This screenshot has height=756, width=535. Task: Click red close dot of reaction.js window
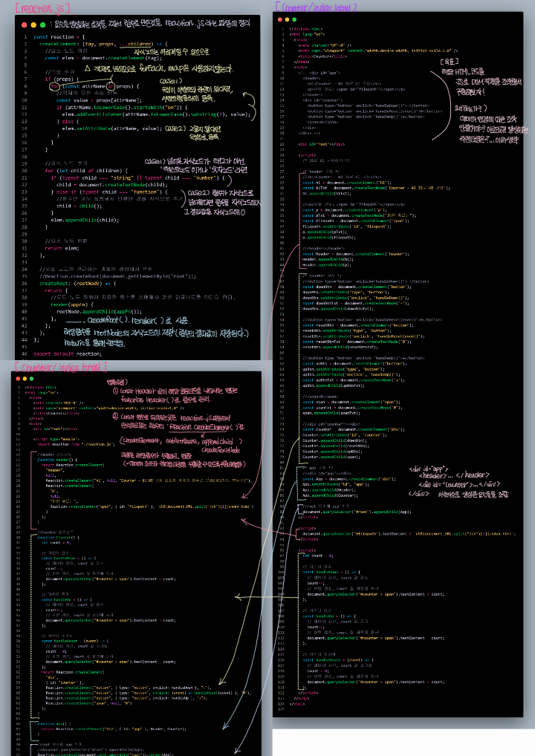24,25
